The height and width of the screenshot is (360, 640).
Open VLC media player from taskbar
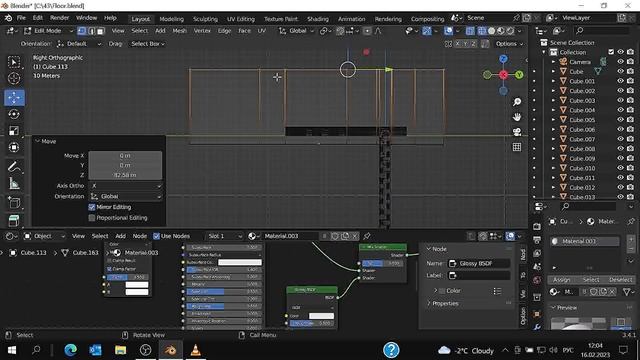point(196,350)
